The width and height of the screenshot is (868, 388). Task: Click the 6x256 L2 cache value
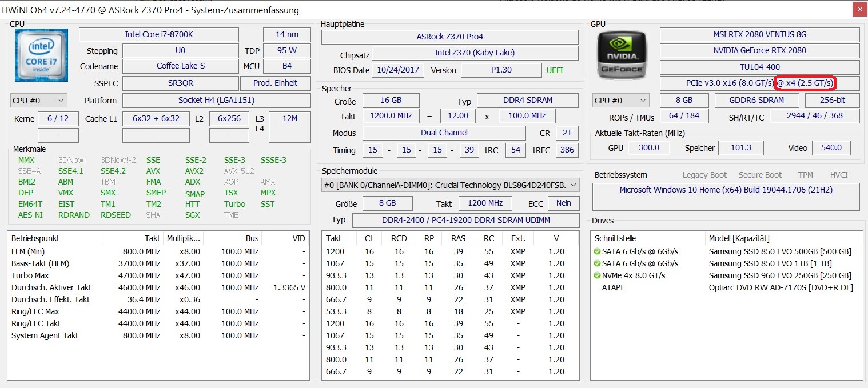(229, 118)
